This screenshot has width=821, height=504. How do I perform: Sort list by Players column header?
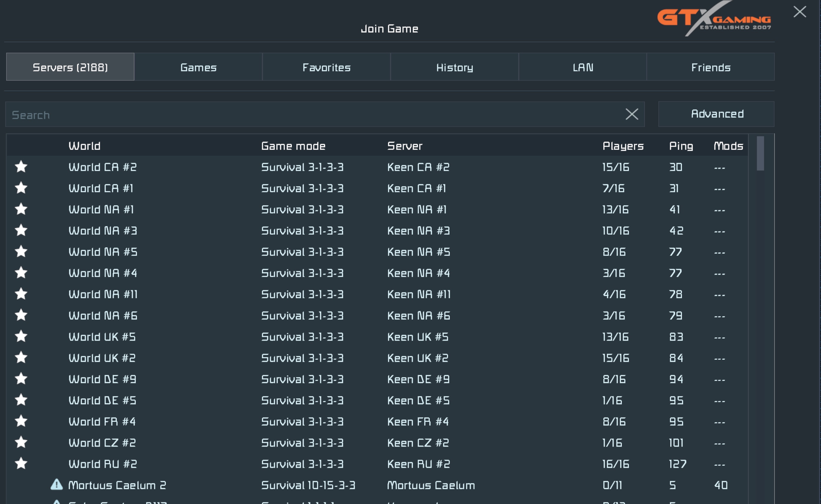622,146
